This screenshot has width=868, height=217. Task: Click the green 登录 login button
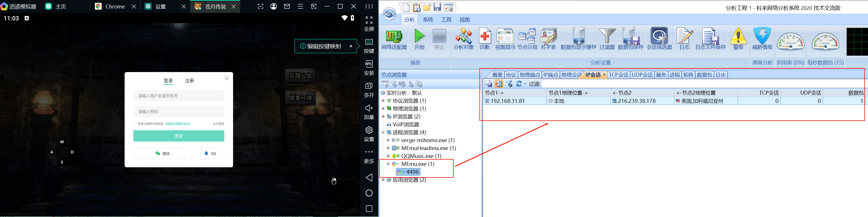[x=179, y=136]
